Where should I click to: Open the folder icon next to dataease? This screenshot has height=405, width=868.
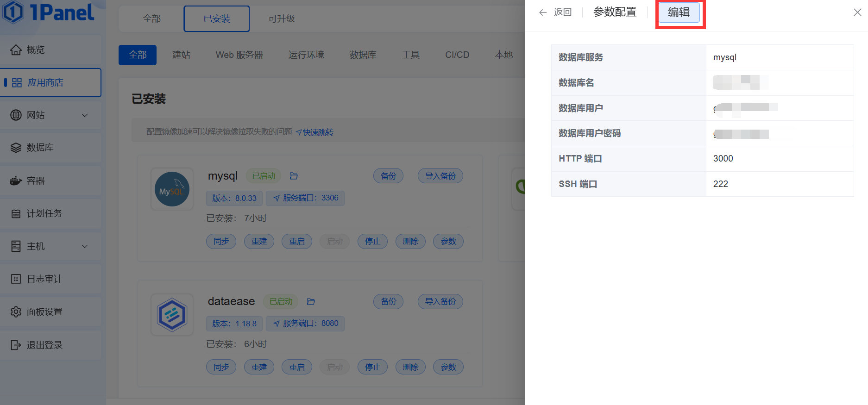coord(311,302)
